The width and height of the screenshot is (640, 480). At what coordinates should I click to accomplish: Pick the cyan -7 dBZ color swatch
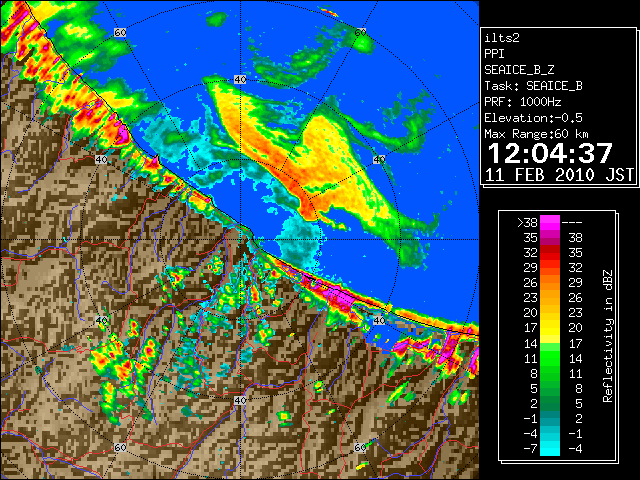point(550,449)
